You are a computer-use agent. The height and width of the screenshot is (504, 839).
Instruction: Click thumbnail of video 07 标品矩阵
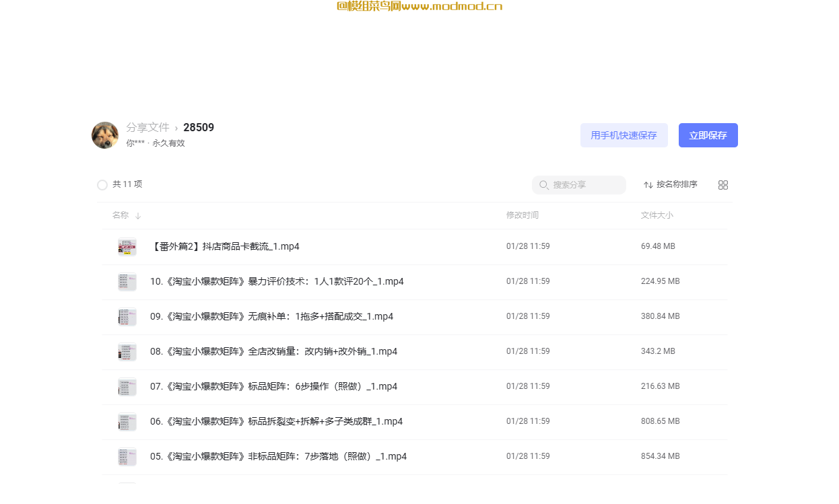[127, 387]
